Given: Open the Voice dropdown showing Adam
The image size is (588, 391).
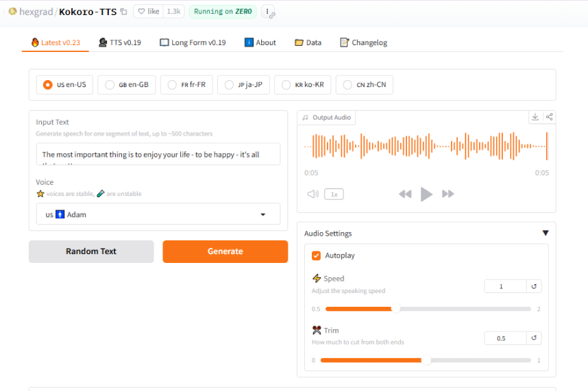Looking at the screenshot, I should tap(158, 214).
